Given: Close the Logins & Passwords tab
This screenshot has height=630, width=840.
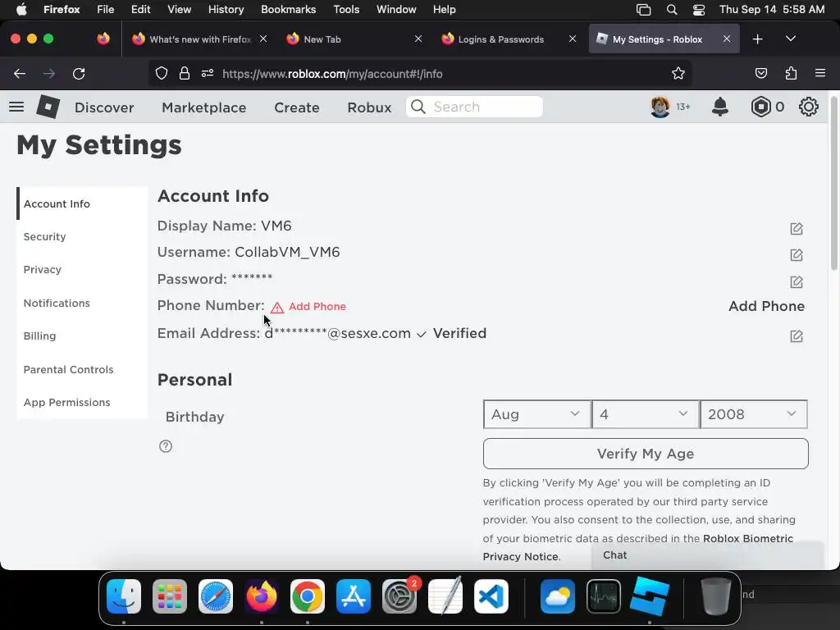Looking at the screenshot, I should tap(572, 39).
